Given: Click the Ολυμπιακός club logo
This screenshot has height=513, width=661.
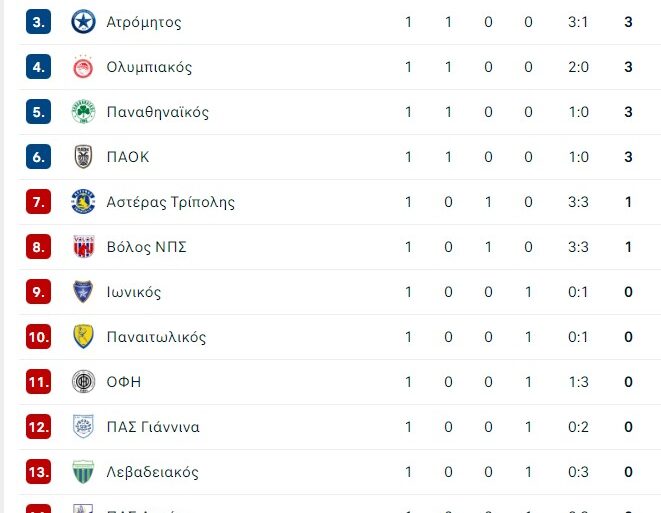Looking at the screenshot, I should 83,67.
